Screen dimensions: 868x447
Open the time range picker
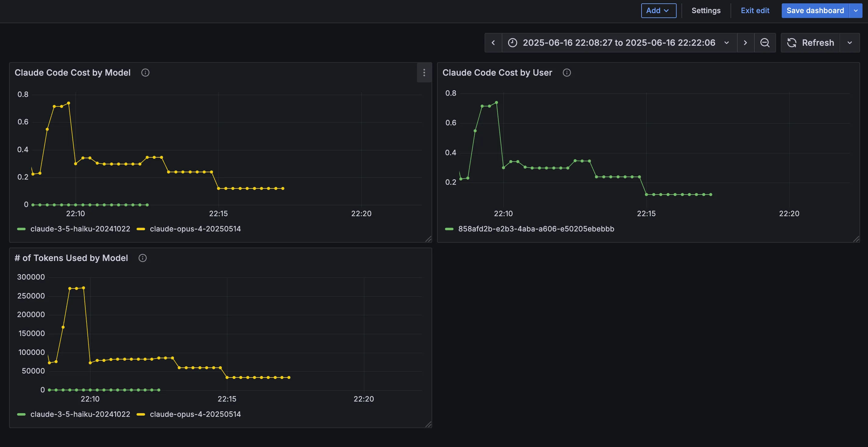[619, 43]
